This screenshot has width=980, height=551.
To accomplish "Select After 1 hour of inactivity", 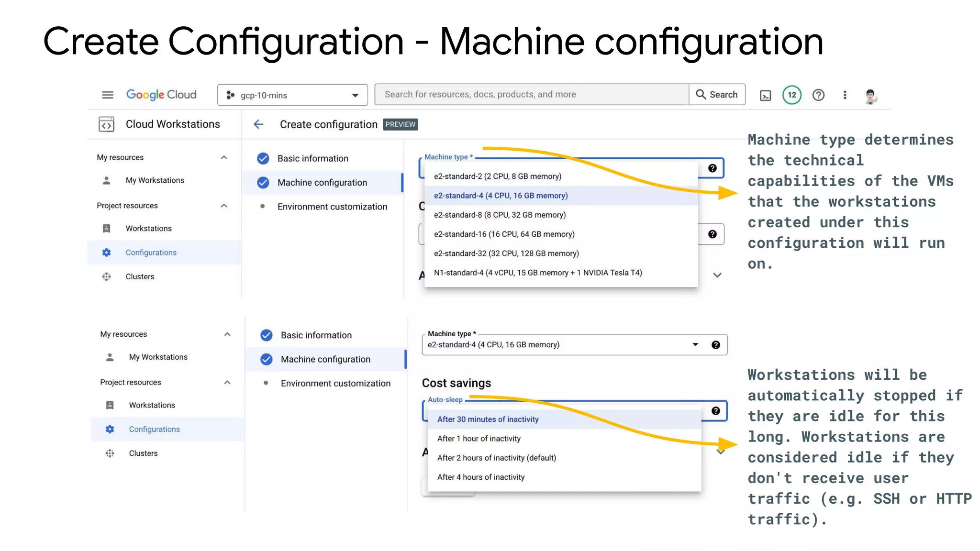I will (x=564, y=439).
